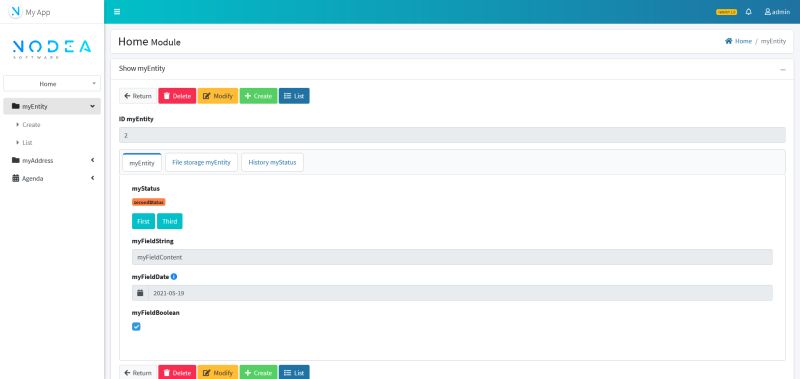Toggle the hamburger sidebar menu icon
800x379 pixels.
(117, 12)
